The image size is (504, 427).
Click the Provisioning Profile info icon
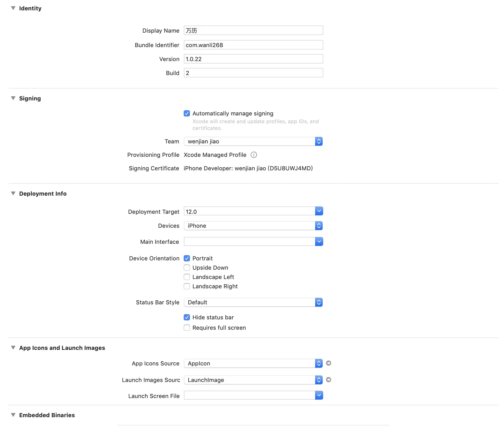254,155
